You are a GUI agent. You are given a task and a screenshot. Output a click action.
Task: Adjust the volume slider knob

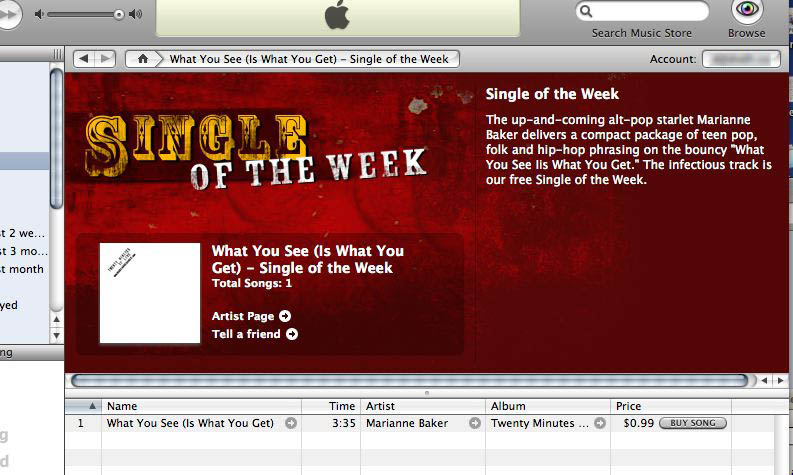(119, 14)
